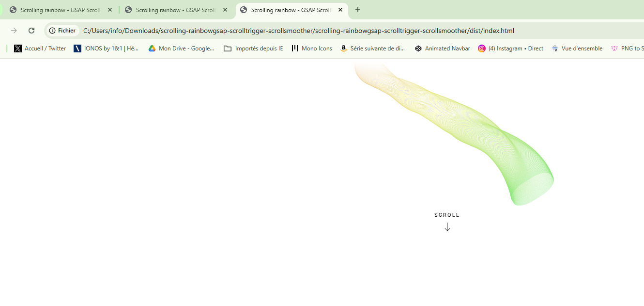Show site info via the Fichier chip
Image resolution: width=644 pixels, height=306 pixels.
coord(62,31)
